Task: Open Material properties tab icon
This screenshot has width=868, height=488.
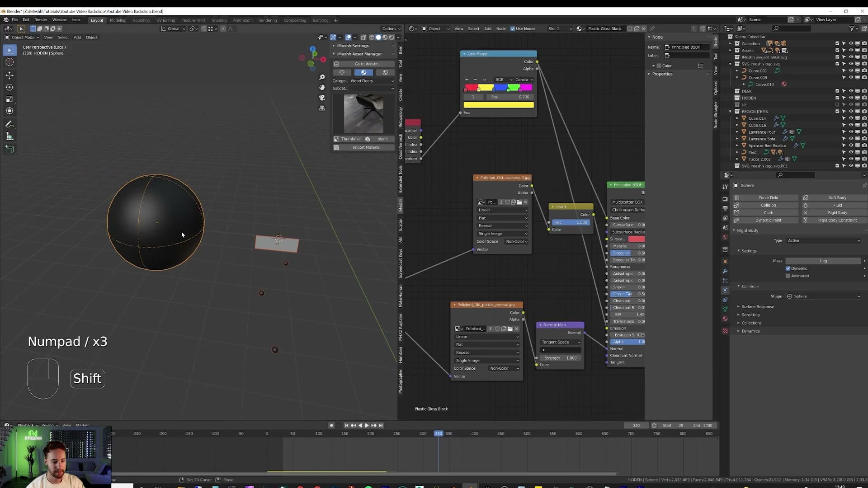Action: 725,319
